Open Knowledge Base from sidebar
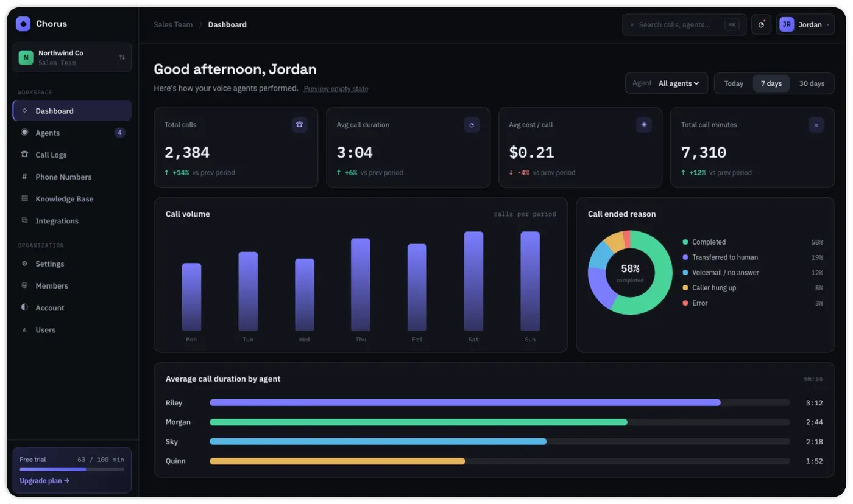 click(72, 198)
